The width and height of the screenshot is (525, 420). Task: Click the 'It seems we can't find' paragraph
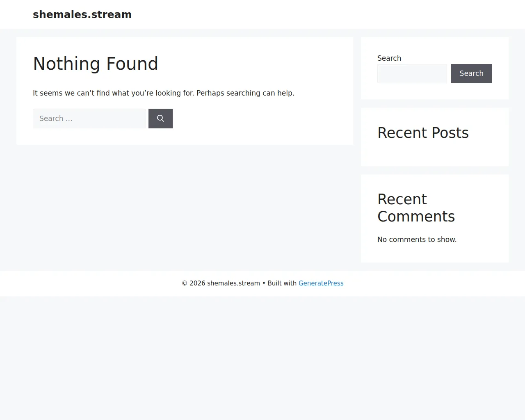pyautogui.click(x=164, y=93)
